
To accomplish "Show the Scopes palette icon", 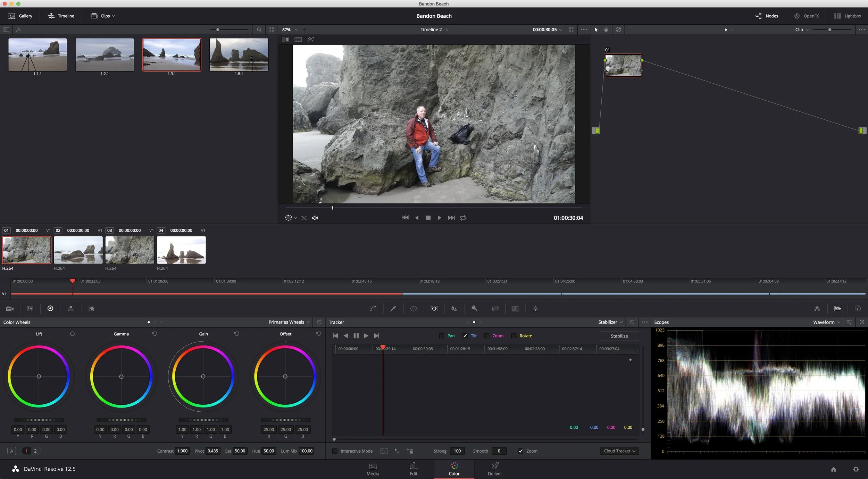I will [x=837, y=309].
